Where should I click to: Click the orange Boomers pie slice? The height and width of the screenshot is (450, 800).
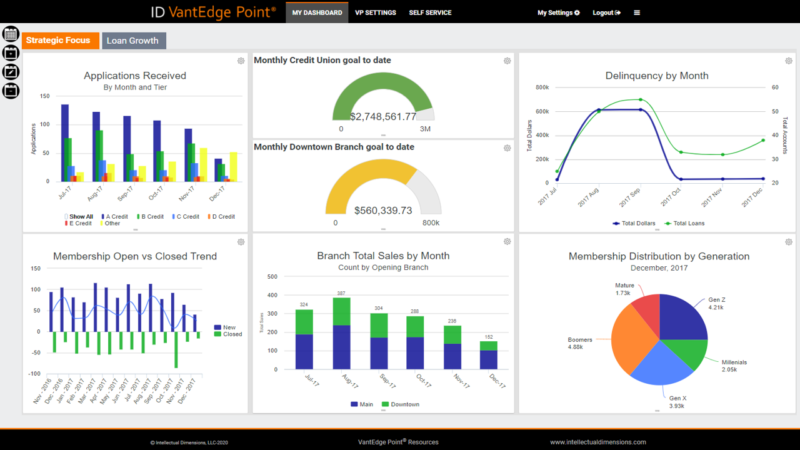[x=630, y=339]
